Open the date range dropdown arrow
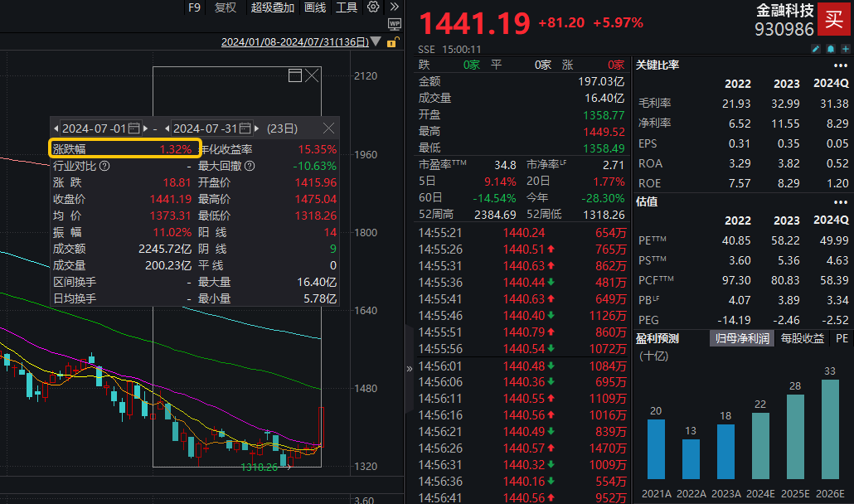The image size is (854, 504). point(375,39)
